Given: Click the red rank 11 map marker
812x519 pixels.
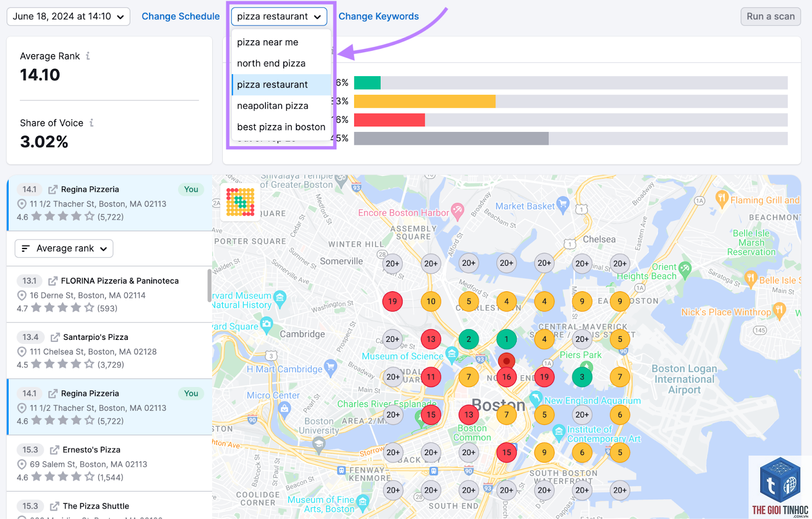Looking at the screenshot, I should (x=431, y=377).
